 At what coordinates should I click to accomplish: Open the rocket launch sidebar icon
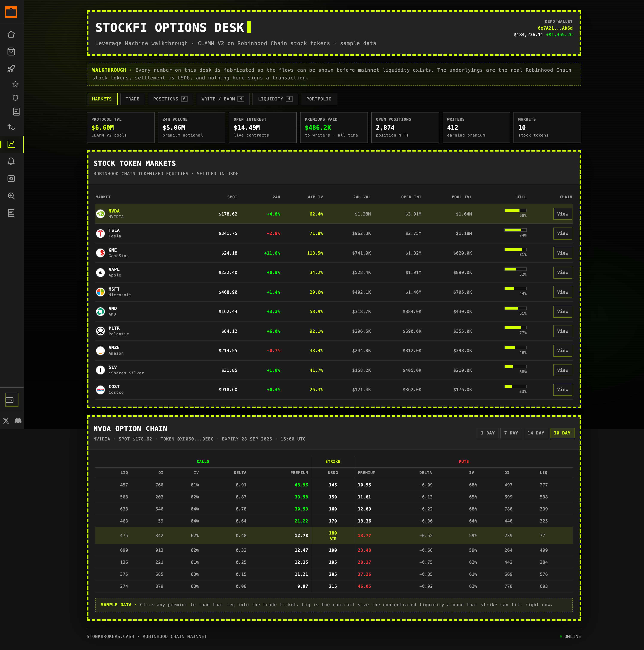tap(11, 69)
